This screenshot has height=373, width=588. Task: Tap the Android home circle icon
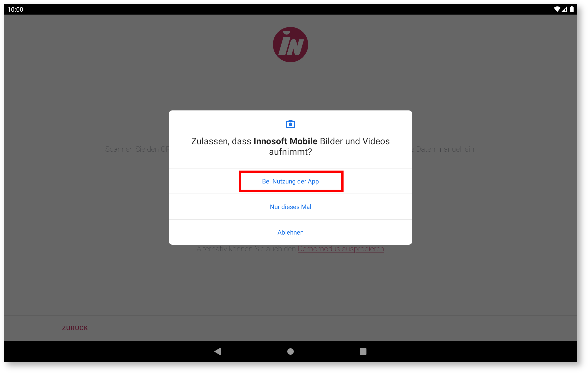point(290,351)
